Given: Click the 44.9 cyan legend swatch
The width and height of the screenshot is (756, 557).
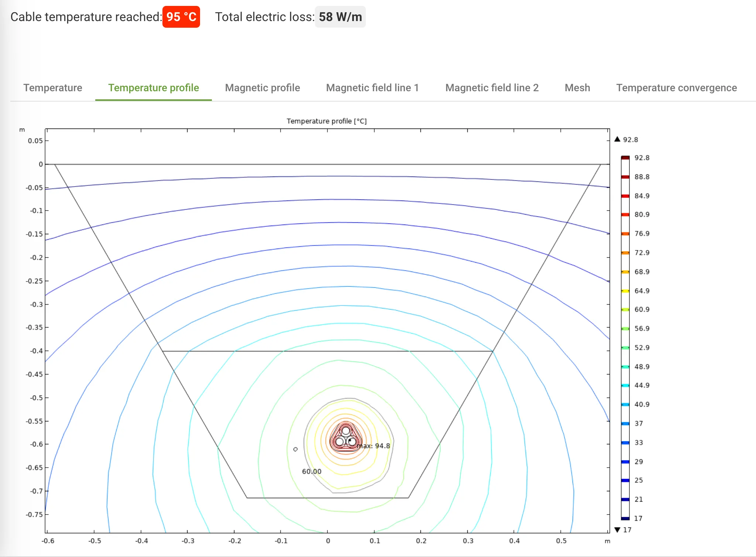Looking at the screenshot, I should [625, 386].
